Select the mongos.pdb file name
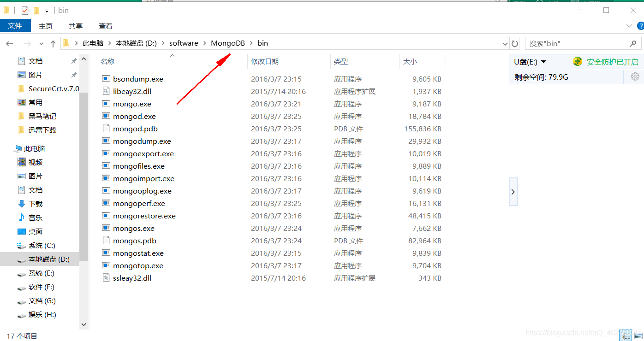The height and width of the screenshot is (341, 644). coord(135,241)
